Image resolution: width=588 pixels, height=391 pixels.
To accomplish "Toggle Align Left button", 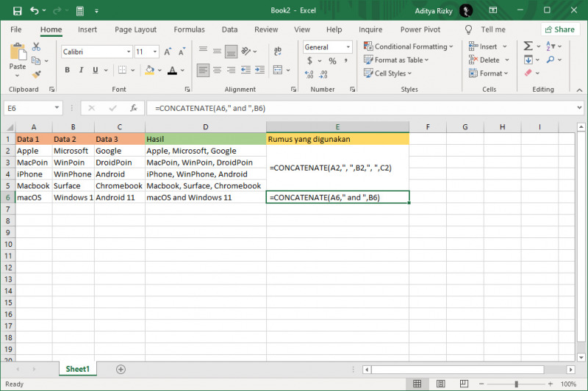I will pos(203,70).
